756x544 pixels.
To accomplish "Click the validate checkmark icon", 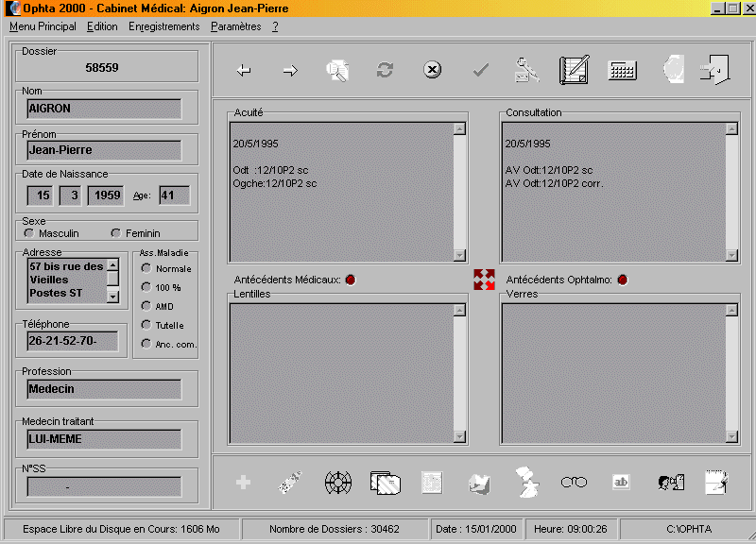I will 480,70.
